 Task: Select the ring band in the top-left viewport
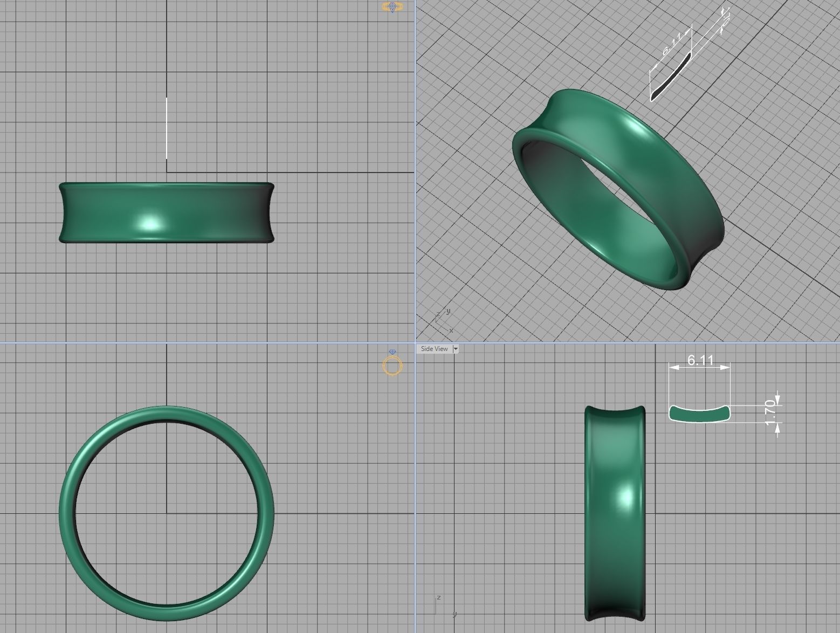[167, 212]
